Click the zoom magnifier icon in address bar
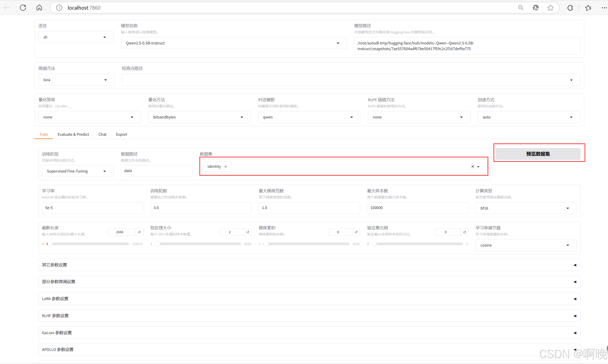Screen dimensions: 608x364 pos(521,8)
